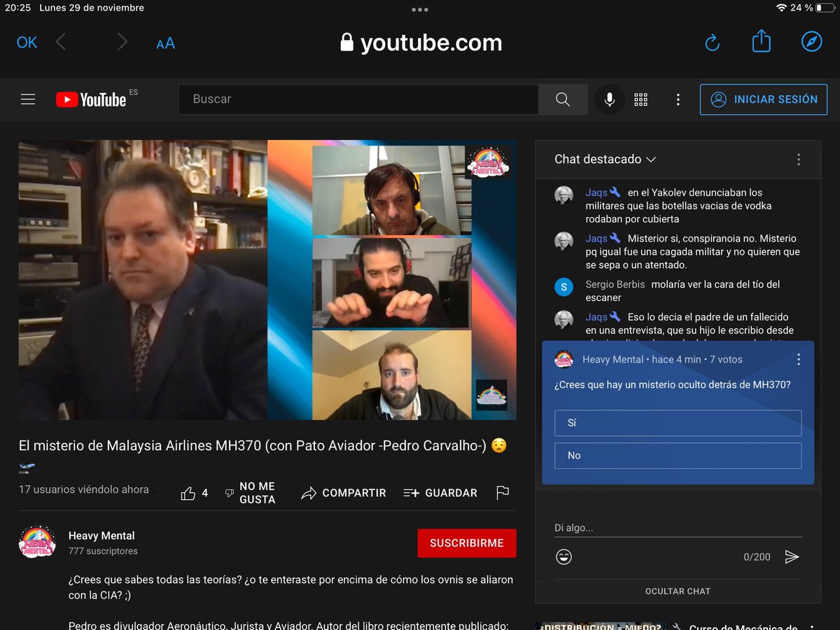Open the Heavy Mental channel avatar
Screen dimensions: 840x630
coord(37,542)
